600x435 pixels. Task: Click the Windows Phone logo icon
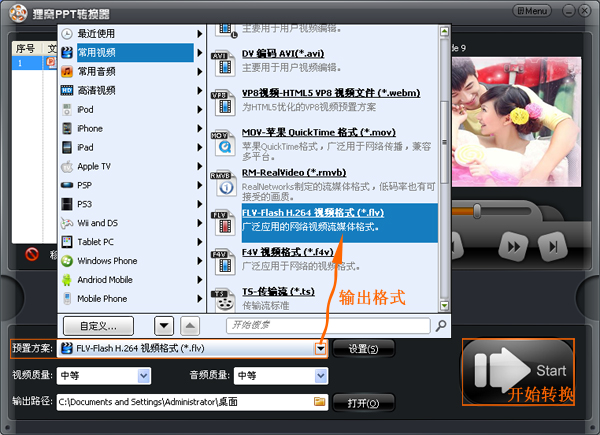(67, 261)
